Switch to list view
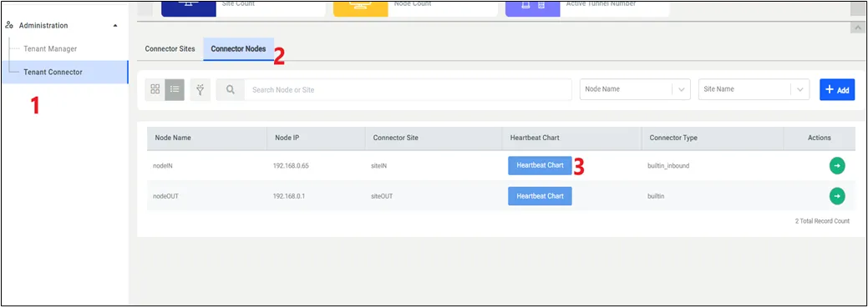This screenshot has width=868, height=307. click(x=175, y=89)
